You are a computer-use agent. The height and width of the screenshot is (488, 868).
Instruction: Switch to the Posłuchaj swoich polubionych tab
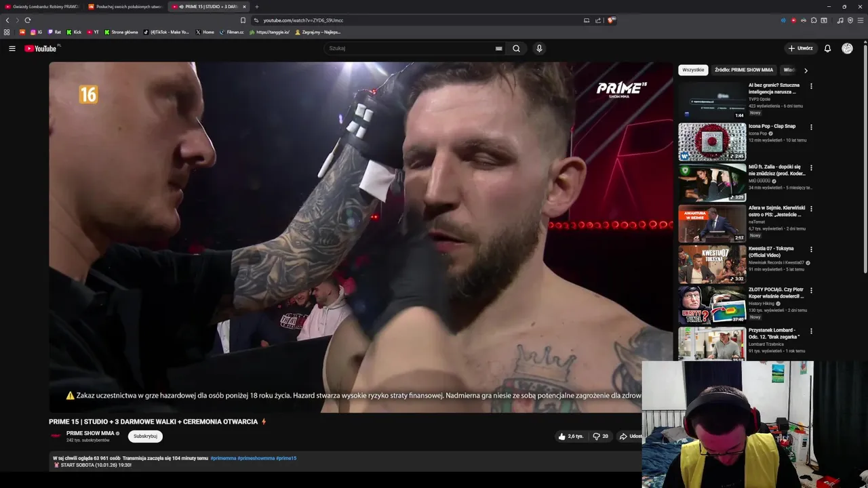tap(125, 7)
